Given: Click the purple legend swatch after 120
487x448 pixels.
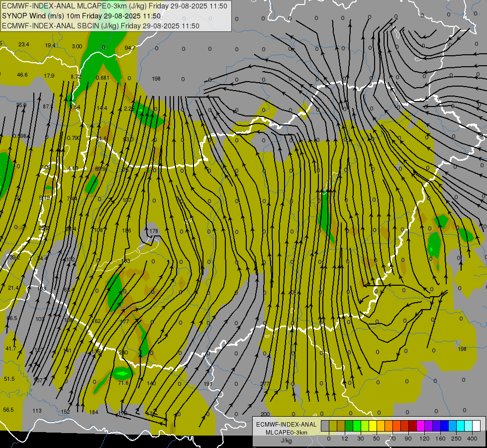Looking at the screenshot, I should click(x=428, y=426).
